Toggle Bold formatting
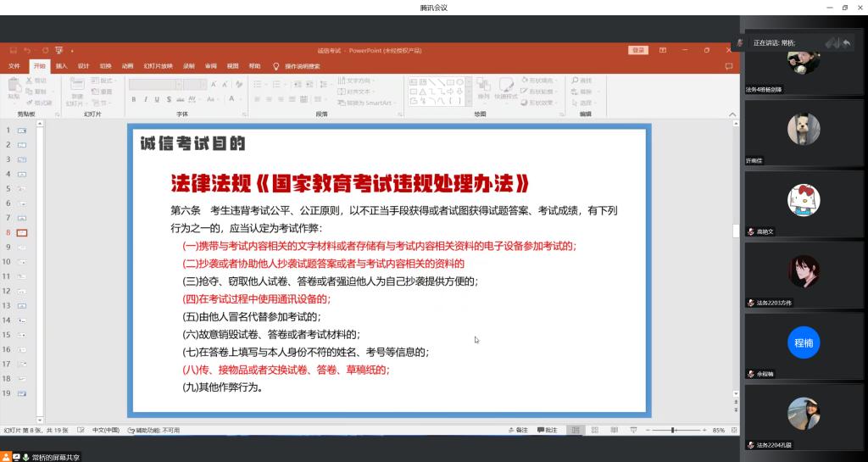The width and height of the screenshot is (868, 462). tap(134, 100)
